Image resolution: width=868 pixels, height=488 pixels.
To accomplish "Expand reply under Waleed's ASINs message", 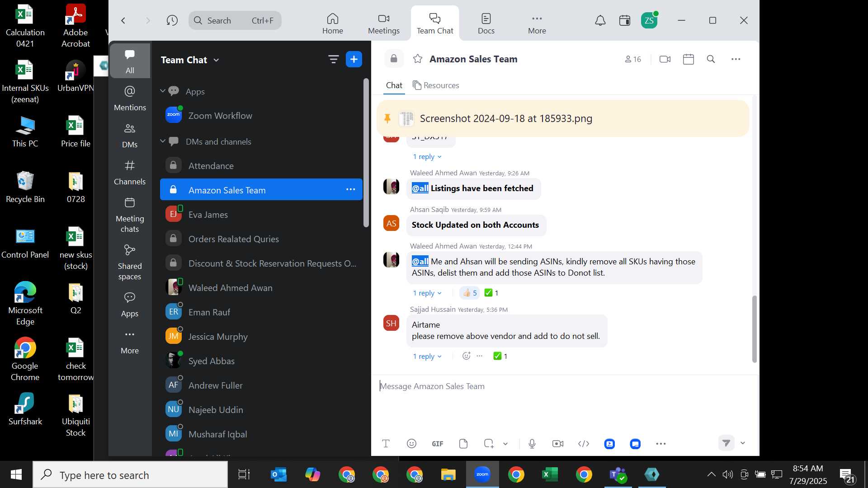I will (427, 293).
